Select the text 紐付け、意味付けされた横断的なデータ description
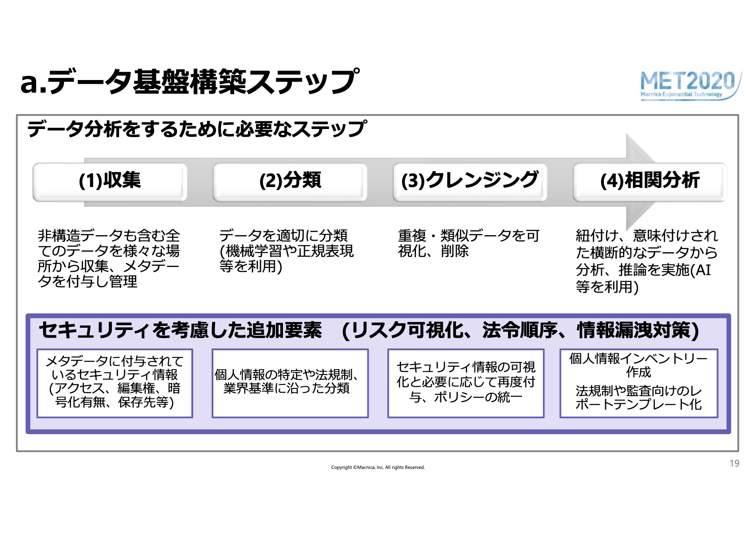 [647, 261]
